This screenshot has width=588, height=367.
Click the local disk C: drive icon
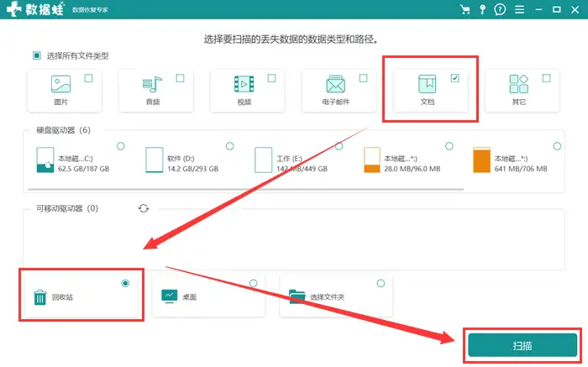click(x=45, y=160)
